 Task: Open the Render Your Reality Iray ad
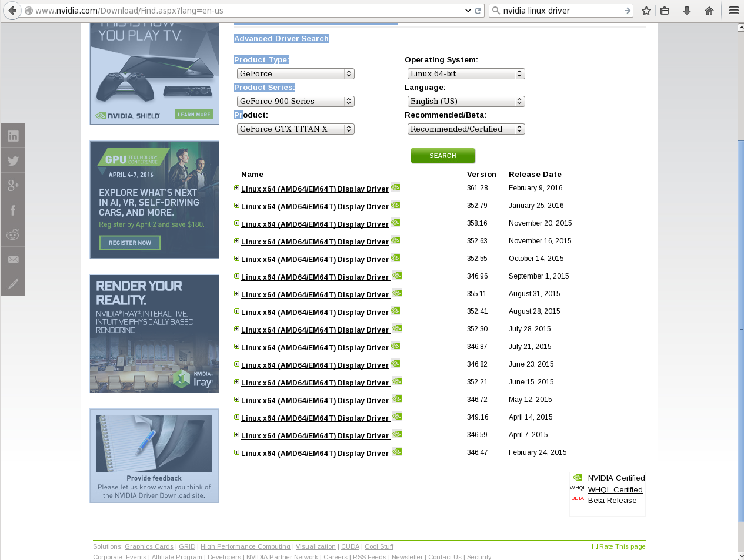(x=155, y=333)
